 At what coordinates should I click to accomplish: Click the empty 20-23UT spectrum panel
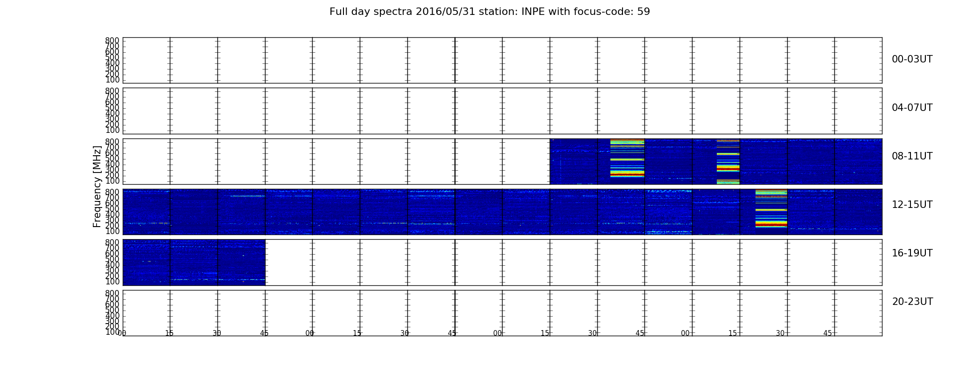[502, 313]
